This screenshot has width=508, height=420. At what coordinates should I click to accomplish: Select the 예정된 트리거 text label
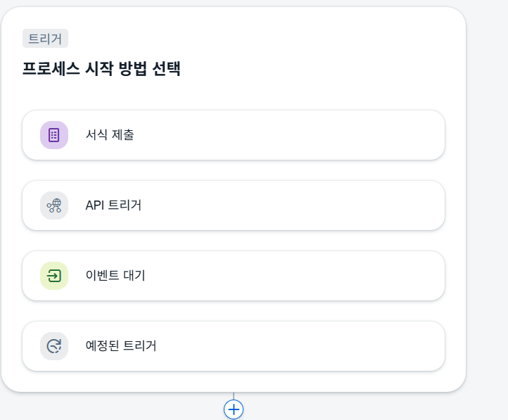click(x=121, y=345)
